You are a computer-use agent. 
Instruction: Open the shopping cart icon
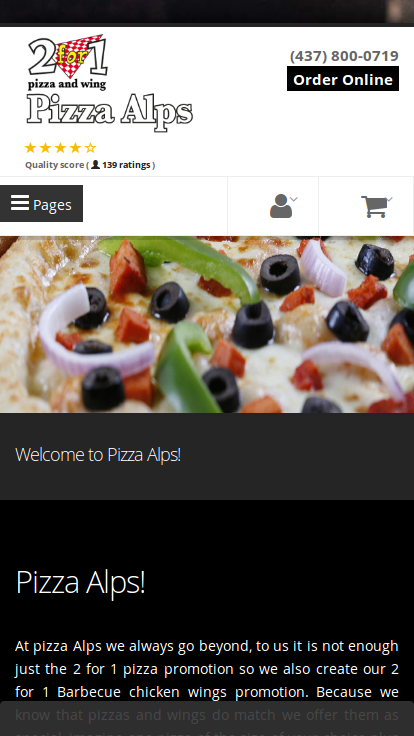point(374,207)
